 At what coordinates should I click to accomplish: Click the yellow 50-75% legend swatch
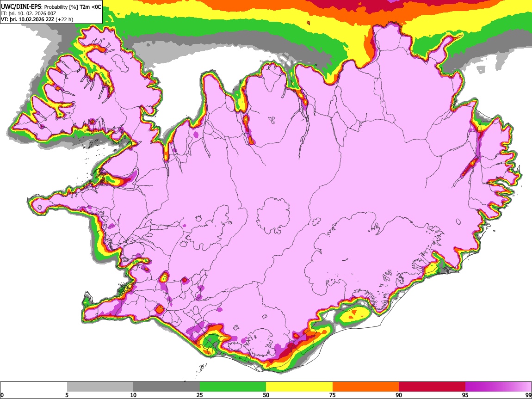coord(299,387)
